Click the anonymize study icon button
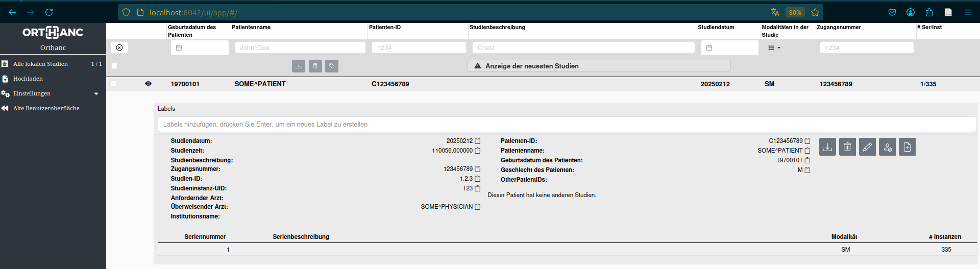 [x=887, y=147]
